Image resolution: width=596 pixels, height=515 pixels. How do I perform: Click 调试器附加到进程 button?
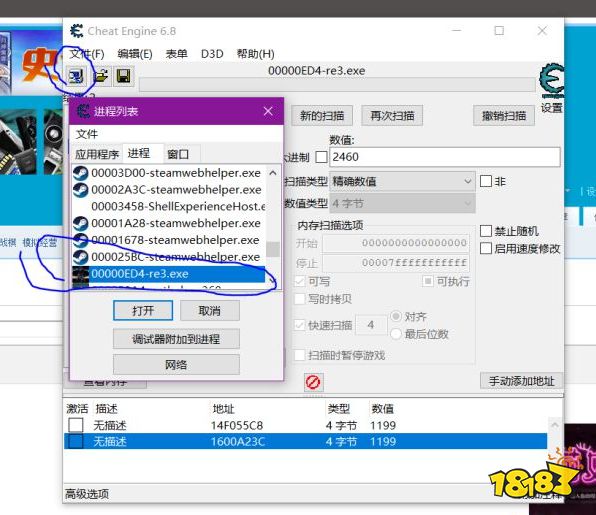(176, 339)
